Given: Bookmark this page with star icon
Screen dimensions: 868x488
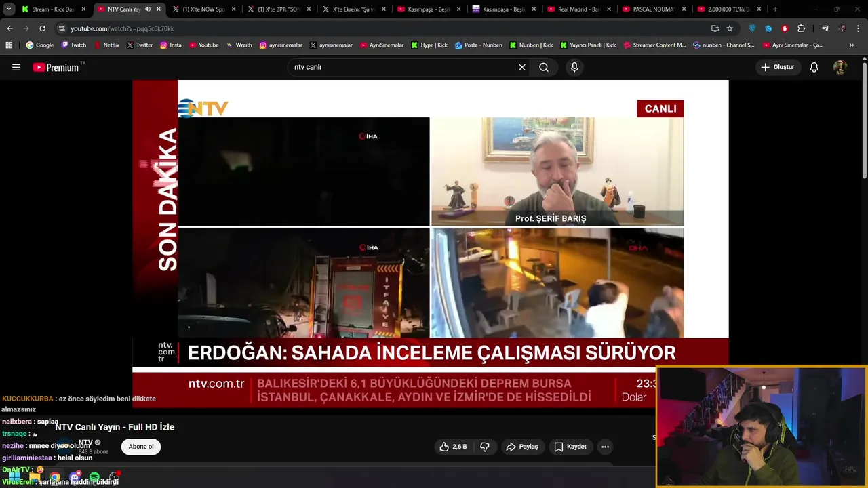Looking at the screenshot, I should (730, 28).
